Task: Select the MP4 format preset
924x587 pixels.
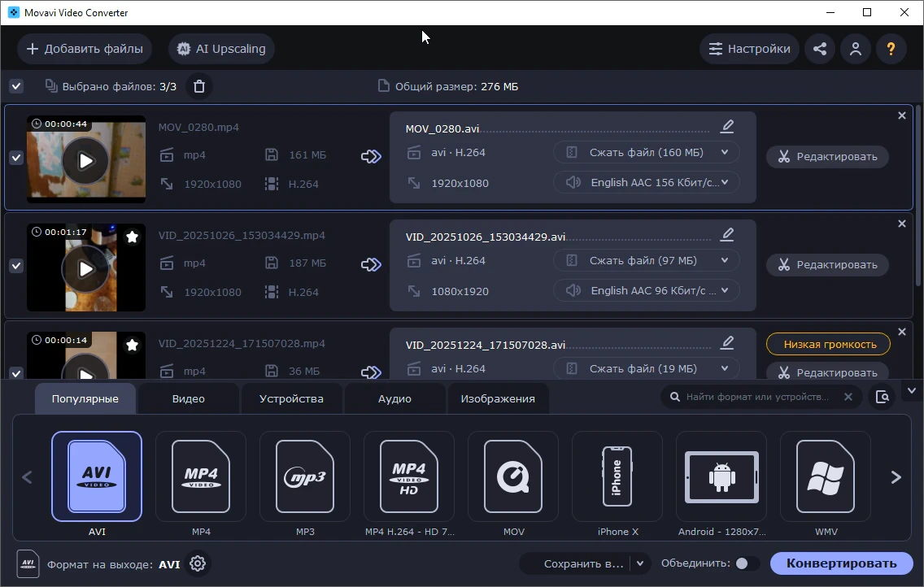Action: pyautogui.click(x=201, y=476)
